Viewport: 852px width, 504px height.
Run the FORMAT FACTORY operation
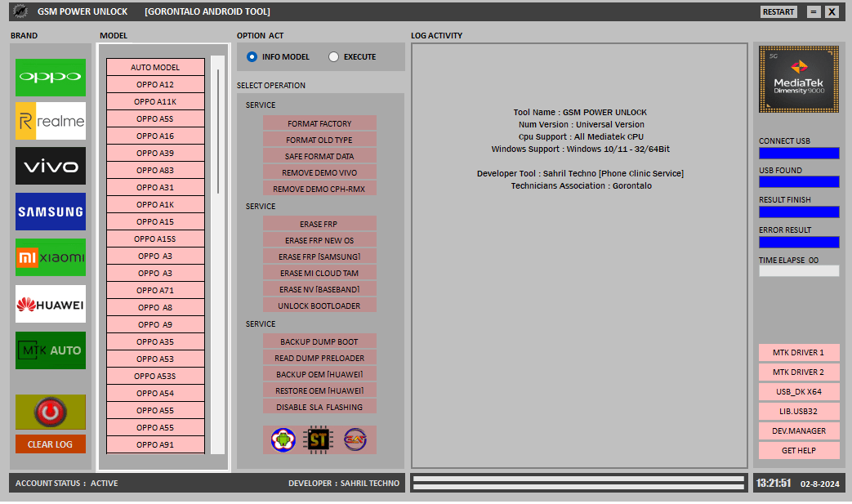[x=319, y=123]
